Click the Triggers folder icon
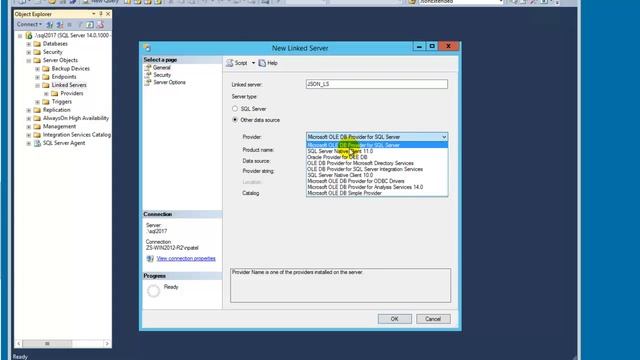The width and height of the screenshot is (640, 360). (46, 102)
